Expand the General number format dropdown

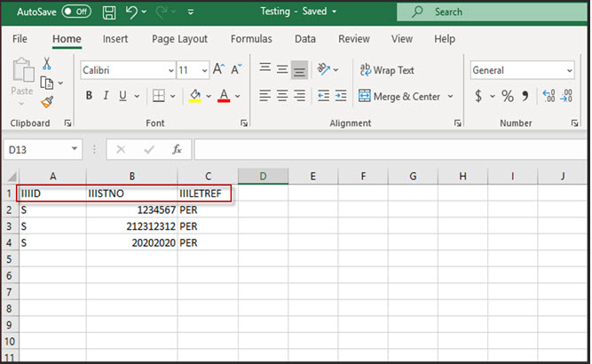569,70
